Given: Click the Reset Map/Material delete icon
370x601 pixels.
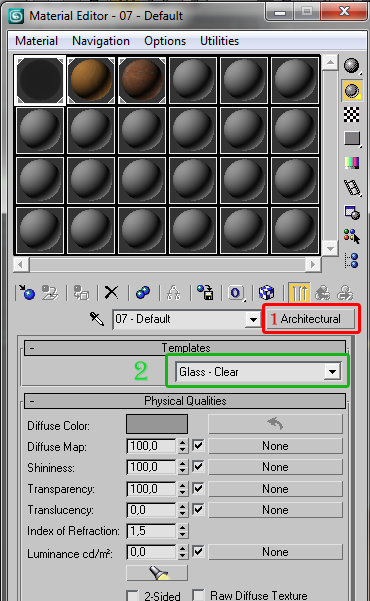Looking at the screenshot, I should coord(112,293).
